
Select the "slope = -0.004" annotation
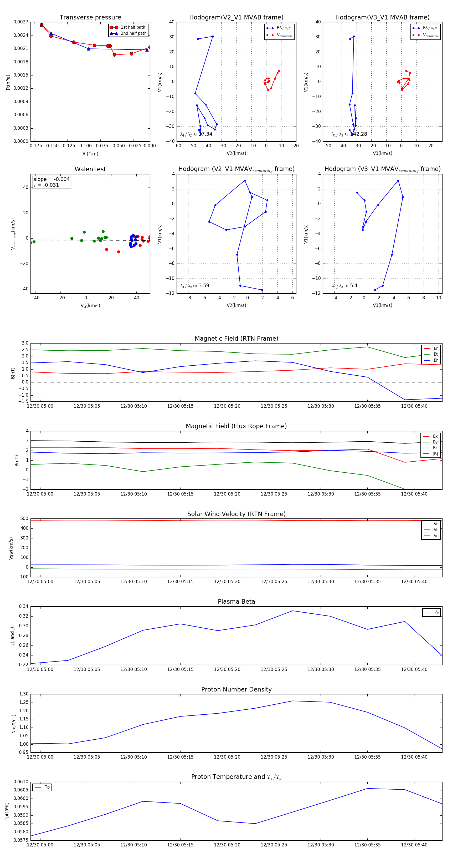click(x=52, y=179)
